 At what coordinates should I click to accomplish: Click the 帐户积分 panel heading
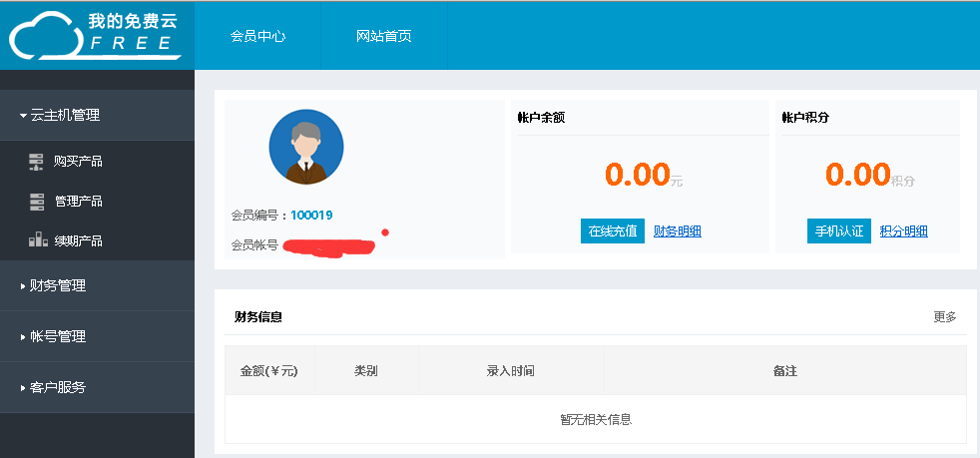pyautogui.click(x=805, y=117)
